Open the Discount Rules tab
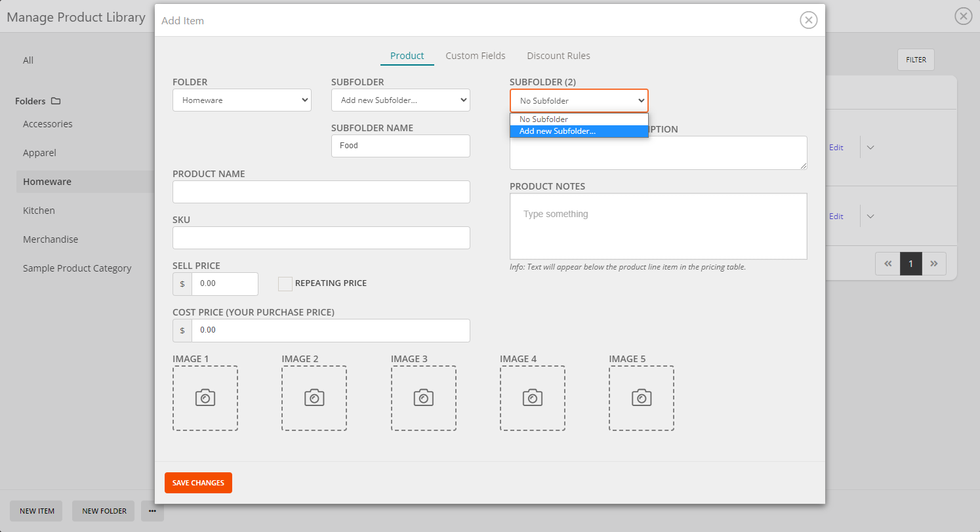 558,56
